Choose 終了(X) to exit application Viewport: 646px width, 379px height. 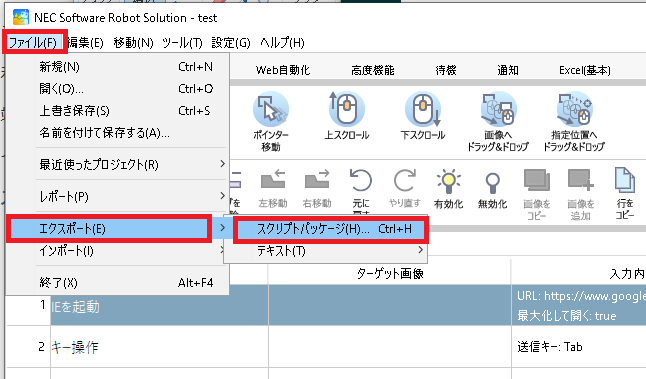(117, 283)
